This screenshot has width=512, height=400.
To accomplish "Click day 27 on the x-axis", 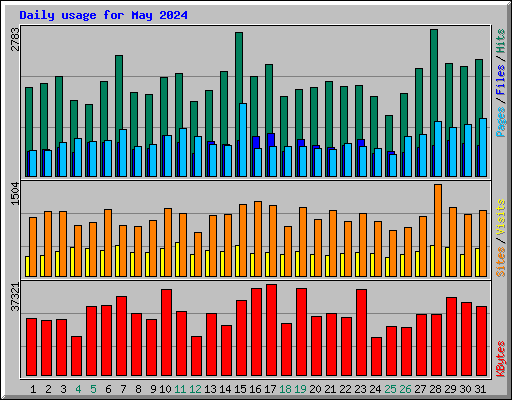I will (x=420, y=389).
